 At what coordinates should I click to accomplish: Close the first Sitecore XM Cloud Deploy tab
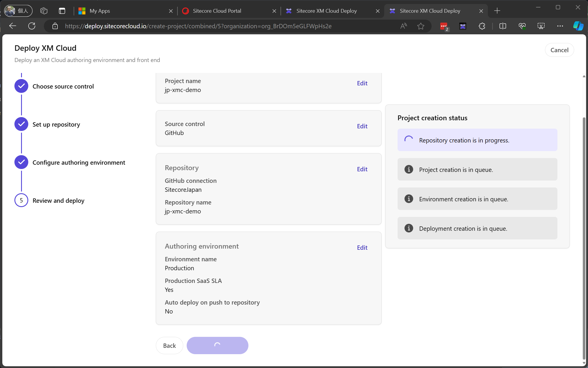coord(377,11)
